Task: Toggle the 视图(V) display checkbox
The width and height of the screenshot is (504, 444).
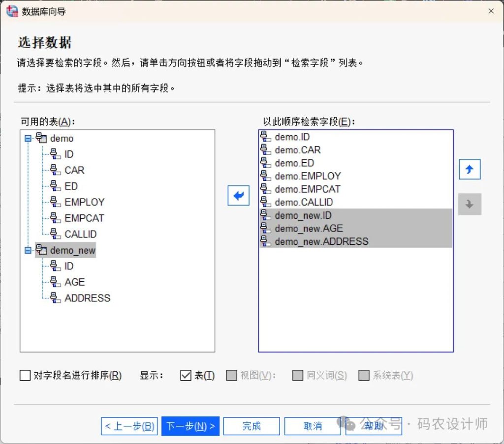Action: coord(231,376)
